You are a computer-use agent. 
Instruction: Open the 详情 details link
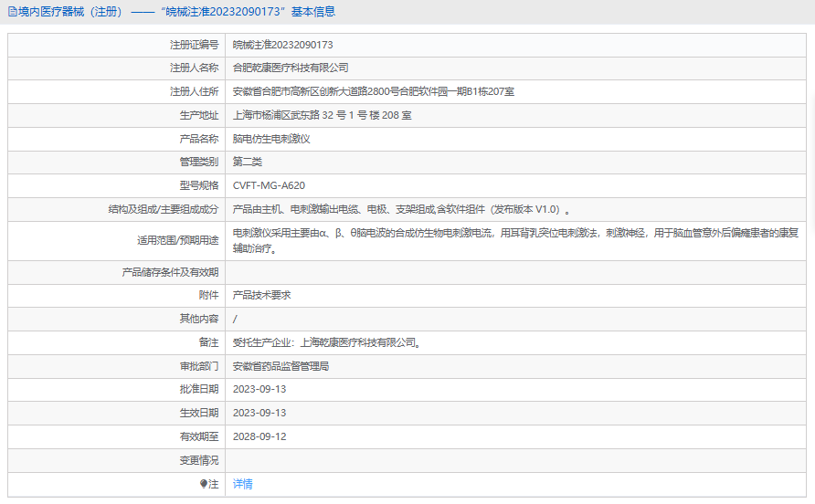pyautogui.click(x=243, y=484)
